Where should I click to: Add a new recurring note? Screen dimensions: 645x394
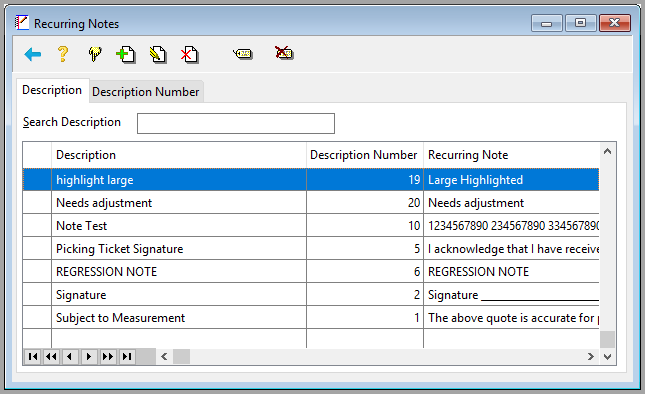coord(125,54)
